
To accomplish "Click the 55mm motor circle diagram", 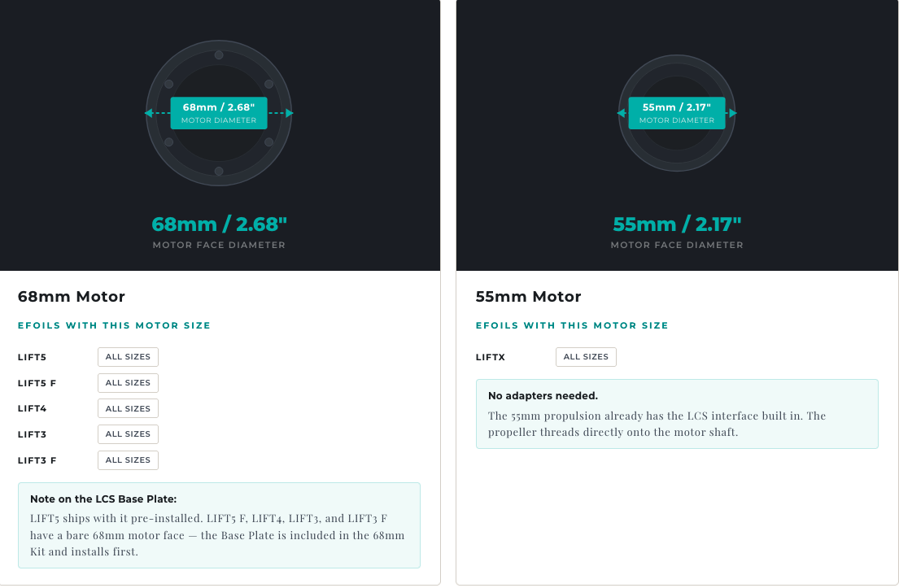I will tap(677, 113).
